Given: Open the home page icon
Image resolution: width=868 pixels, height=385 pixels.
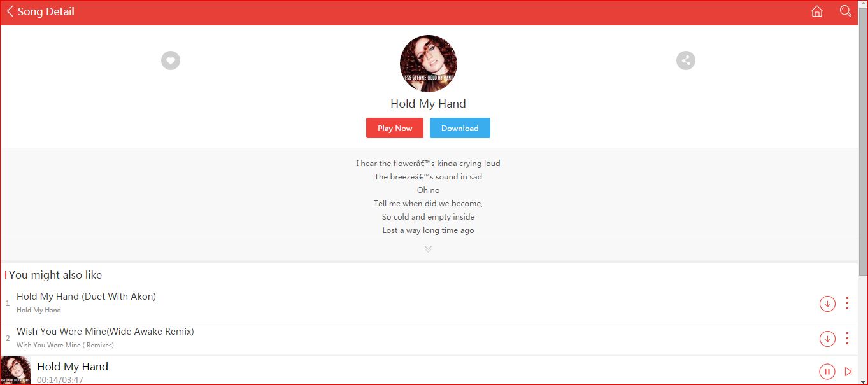Looking at the screenshot, I should point(817,11).
